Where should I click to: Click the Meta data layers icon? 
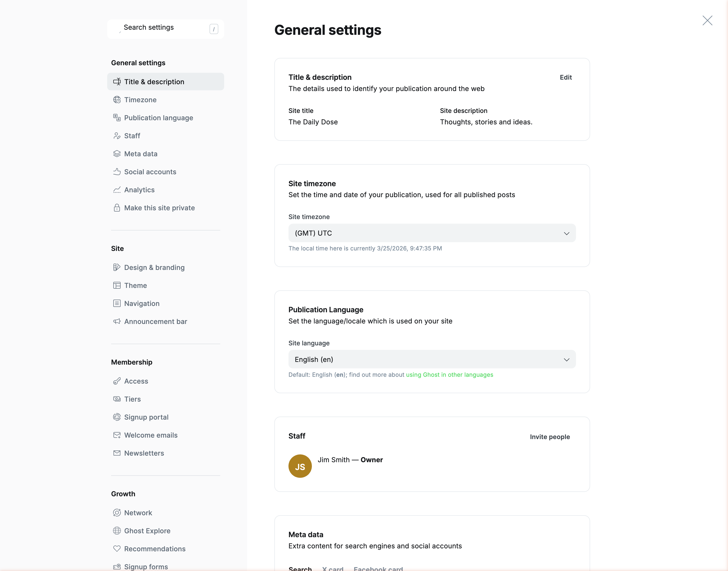coord(117,154)
